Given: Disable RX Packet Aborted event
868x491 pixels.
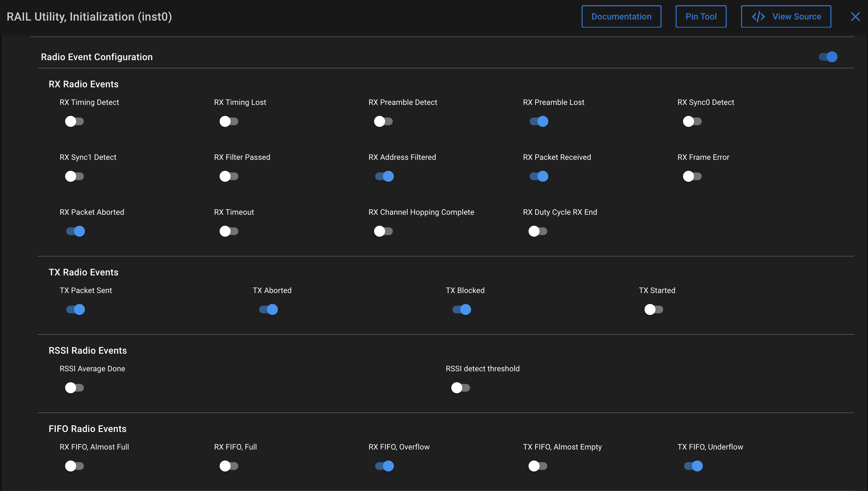Looking at the screenshot, I should pyautogui.click(x=76, y=231).
